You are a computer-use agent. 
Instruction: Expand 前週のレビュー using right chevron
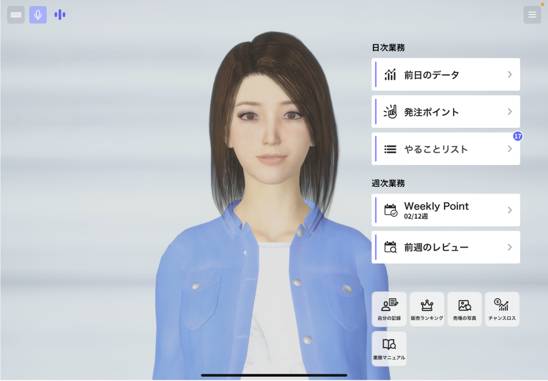tap(510, 247)
